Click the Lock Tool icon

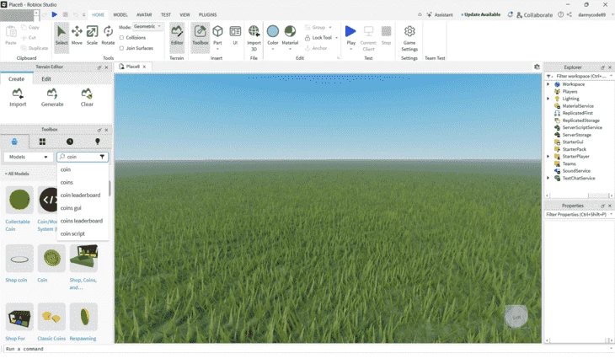(307, 38)
